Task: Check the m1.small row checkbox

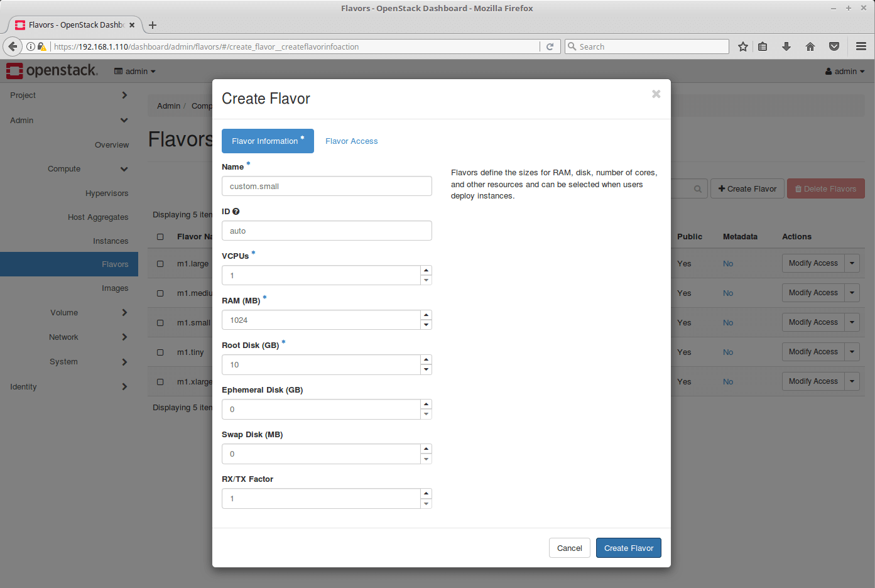Action: [x=160, y=323]
